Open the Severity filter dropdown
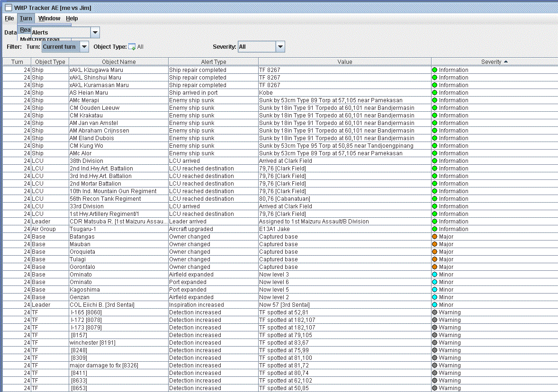This screenshot has height=392, width=558. click(280, 47)
